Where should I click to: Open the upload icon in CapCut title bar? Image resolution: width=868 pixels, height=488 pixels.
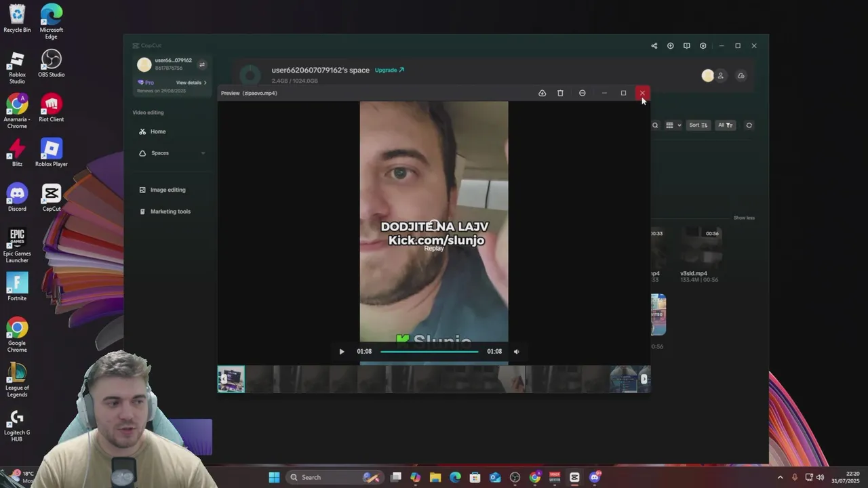670,45
